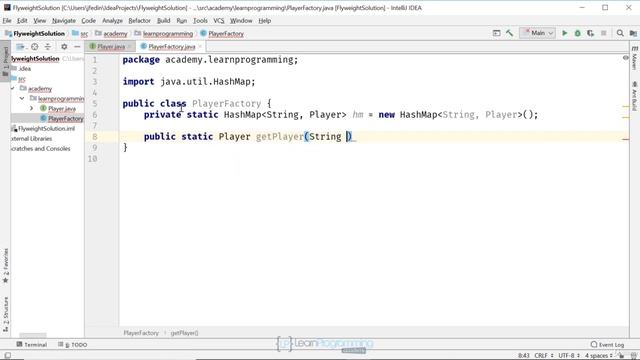Collapse the academy folder node
The height and width of the screenshot is (360, 640).
(x=13, y=89)
